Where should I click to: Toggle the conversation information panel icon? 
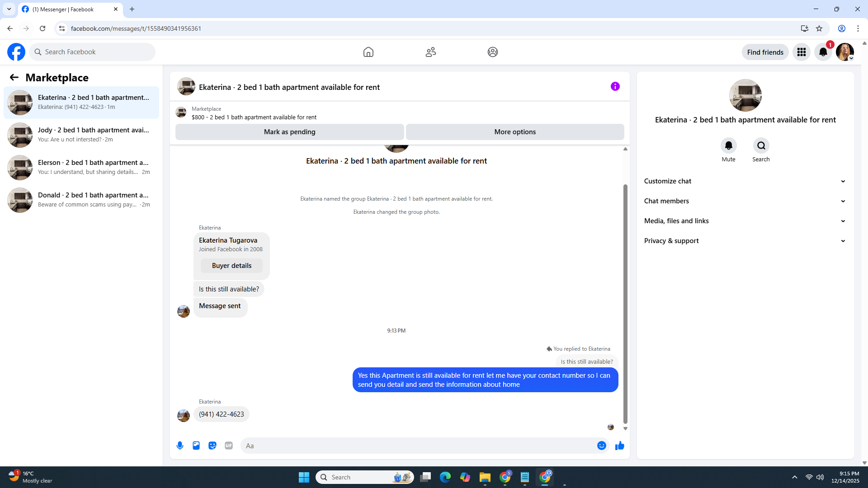click(x=615, y=86)
